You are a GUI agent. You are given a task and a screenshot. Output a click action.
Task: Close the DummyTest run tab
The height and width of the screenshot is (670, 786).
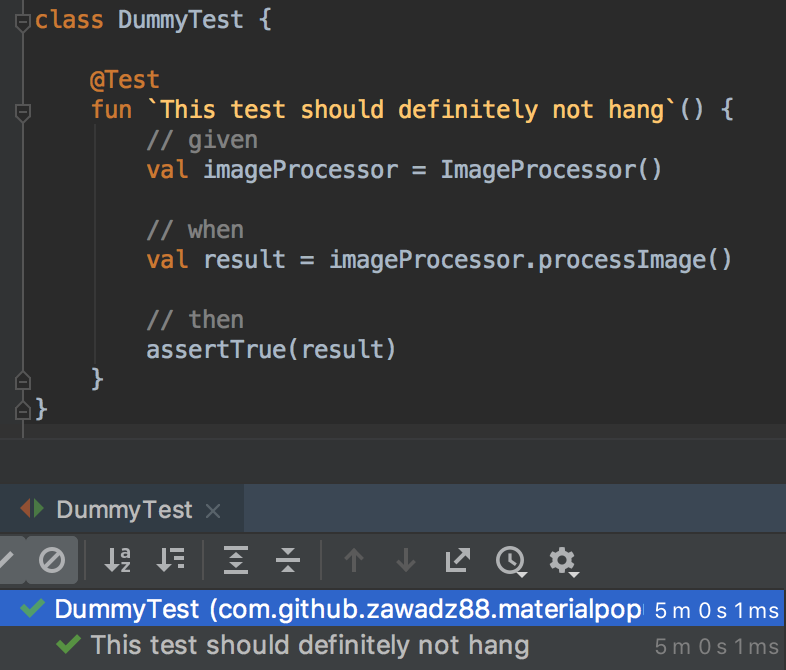(x=213, y=511)
